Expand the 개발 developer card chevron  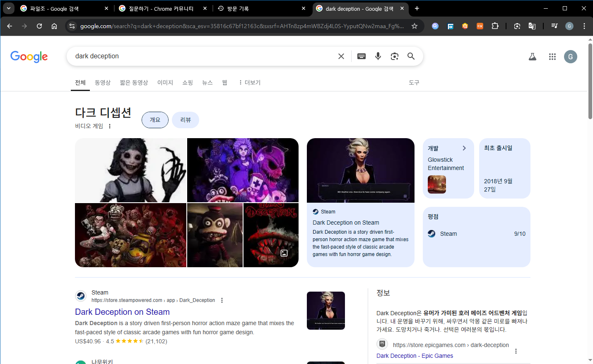[x=464, y=148]
